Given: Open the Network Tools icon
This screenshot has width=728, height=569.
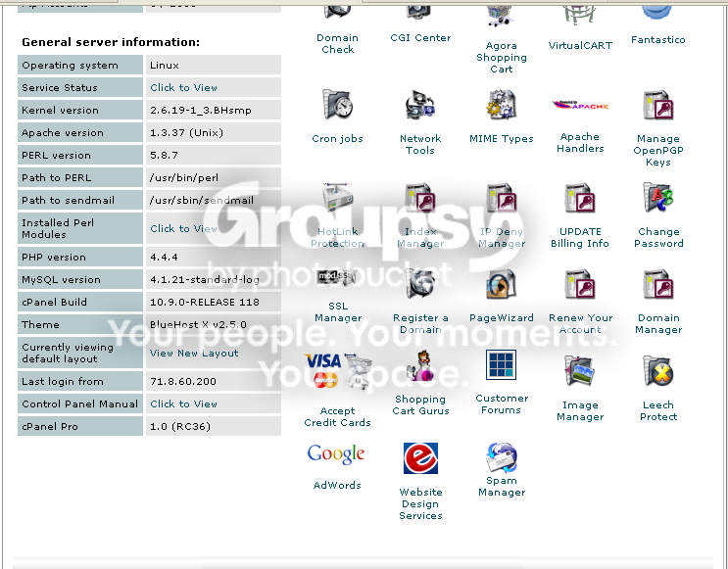Looking at the screenshot, I should pyautogui.click(x=420, y=106).
